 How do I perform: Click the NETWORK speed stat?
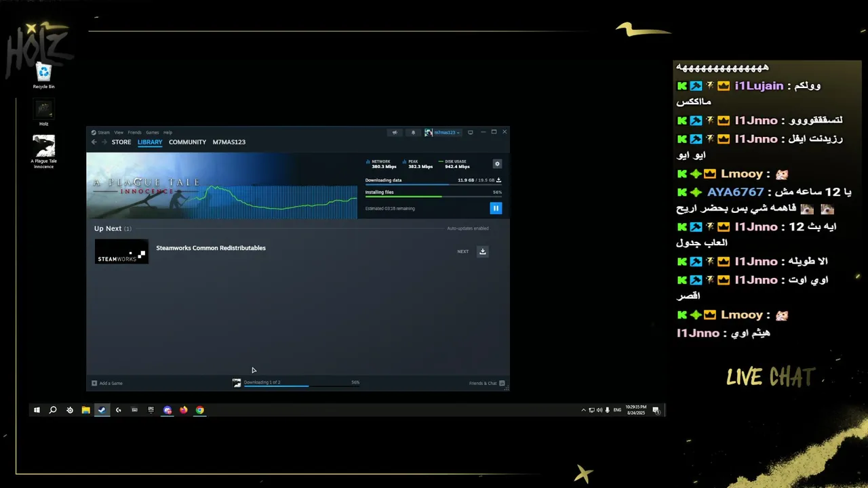pyautogui.click(x=382, y=164)
